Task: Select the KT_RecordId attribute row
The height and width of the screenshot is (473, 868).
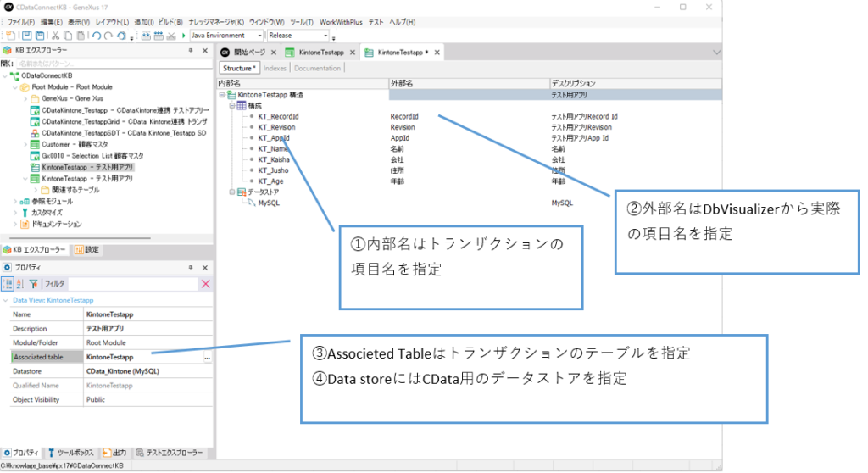Action: click(278, 117)
